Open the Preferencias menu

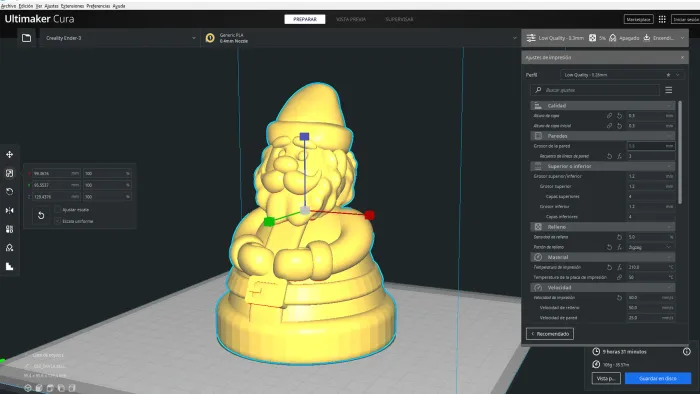(98, 6)
